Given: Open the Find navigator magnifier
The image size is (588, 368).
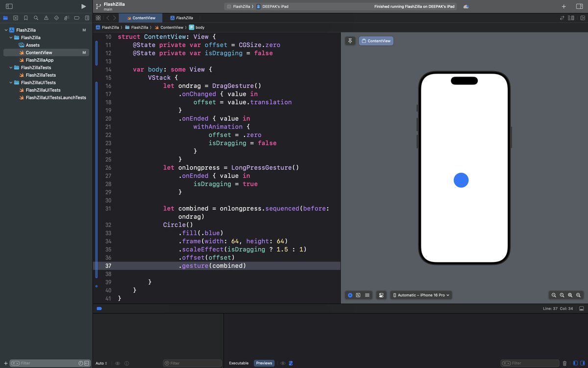Looking at the screenshot, I should [36, 18].
